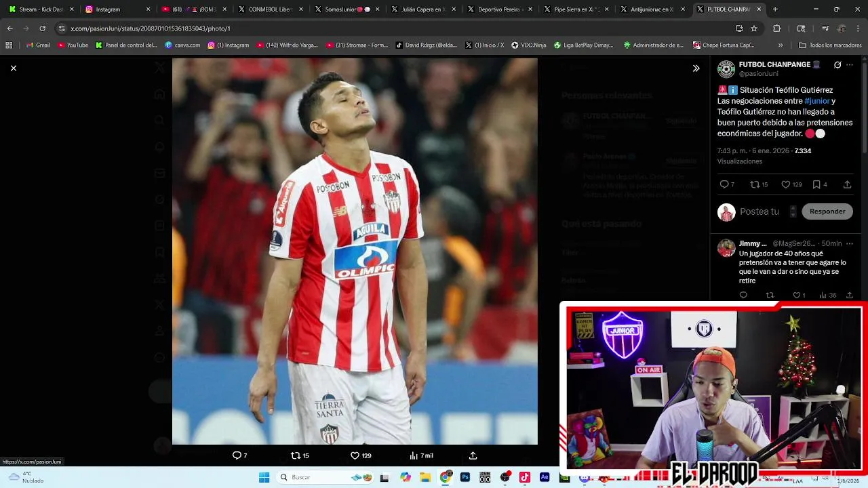Open Liga BetPlay Dimayor bookmark
The image size is (868, 488).
point(584,45)
